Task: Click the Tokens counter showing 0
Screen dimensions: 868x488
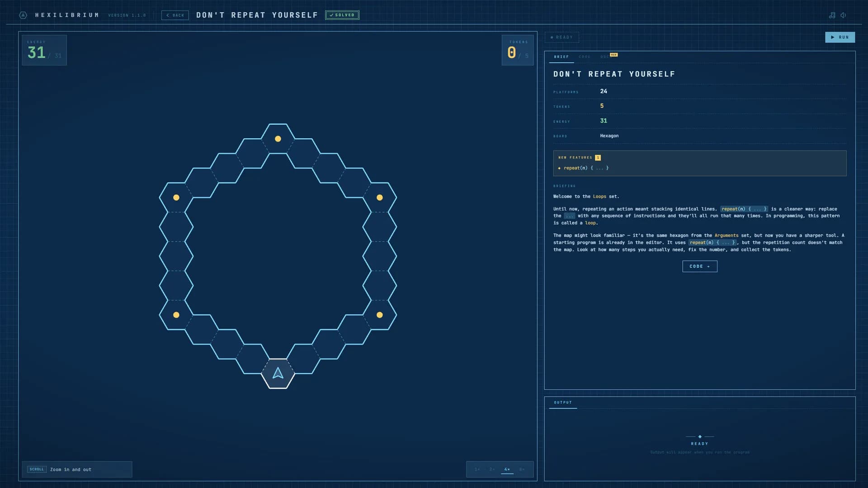Action: [x=518, y=50]
